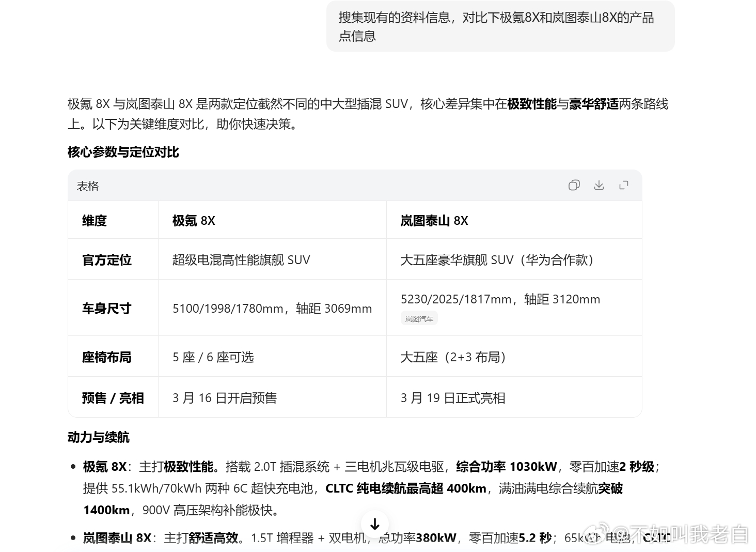Click the bold text 极致性能 in the intro paragraph
756x552 pixels.
532,104
